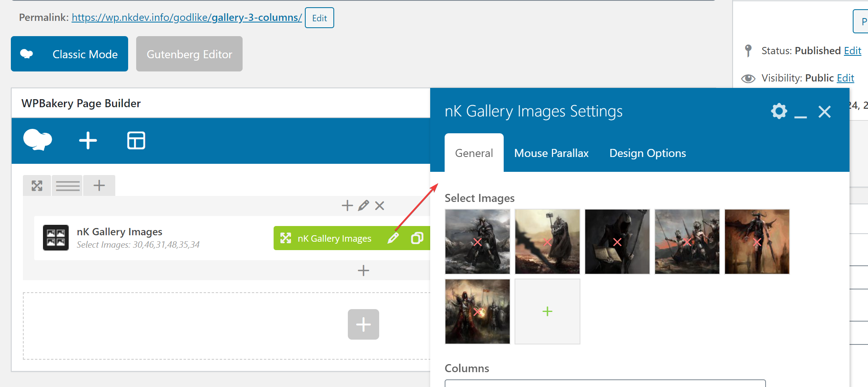
Task: Add new element using the plus toolbar icon
Action: point(88,141)
